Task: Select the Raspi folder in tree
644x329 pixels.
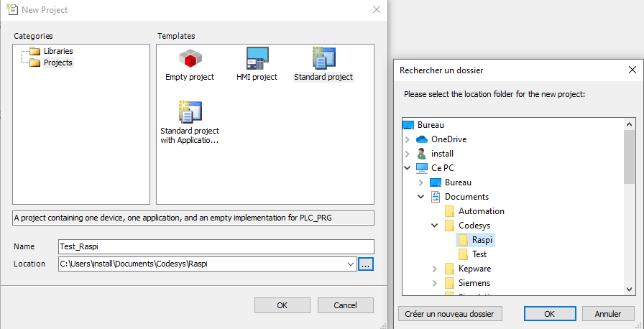Action: tap(476, 240)
